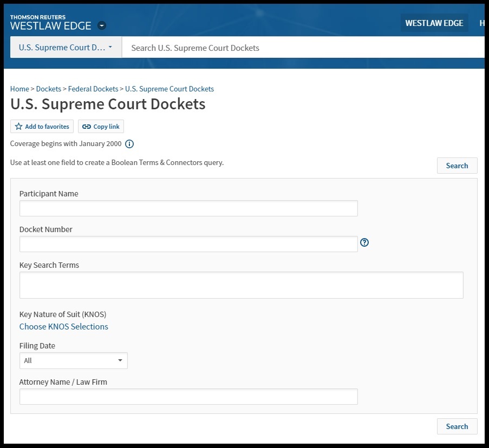
Task: Show coverage information via the info icon
Action: [129, 144]
